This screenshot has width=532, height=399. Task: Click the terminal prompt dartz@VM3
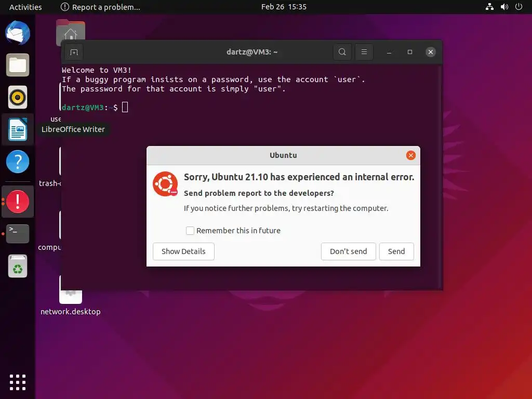pos(83,108)
